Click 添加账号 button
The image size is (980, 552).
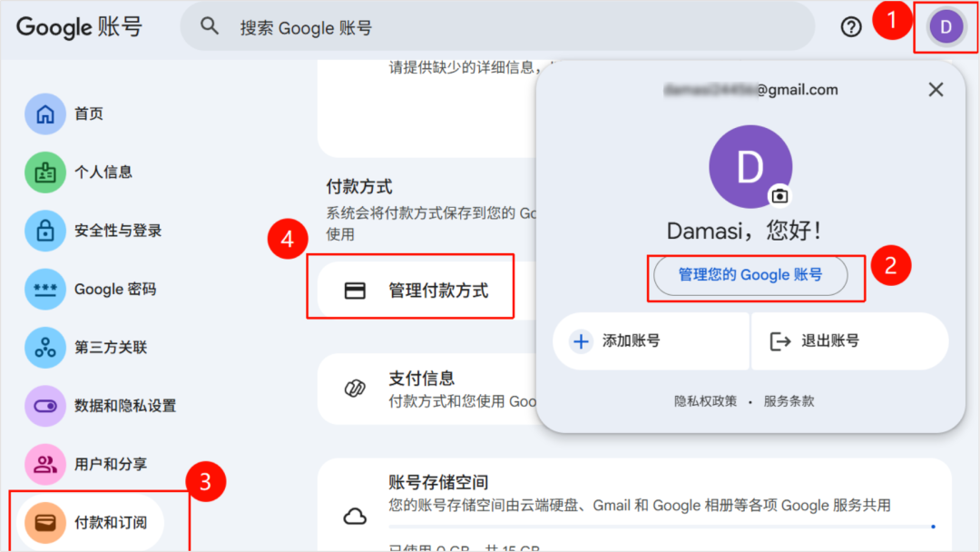pos(651,341)
